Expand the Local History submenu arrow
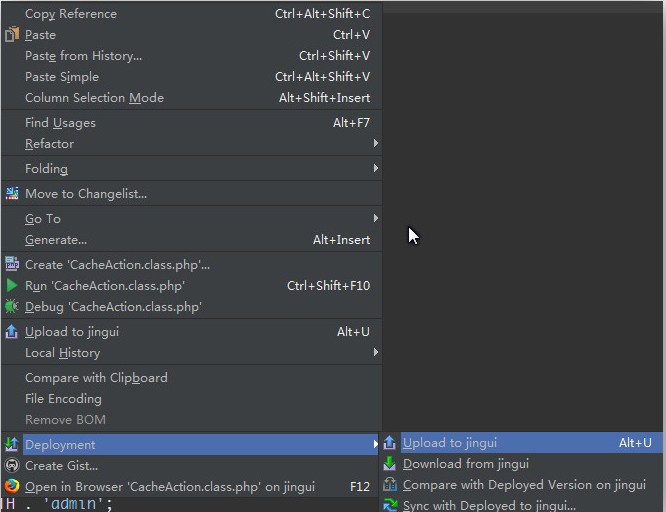The image size is (666, 512). click(x=376, y=353)
